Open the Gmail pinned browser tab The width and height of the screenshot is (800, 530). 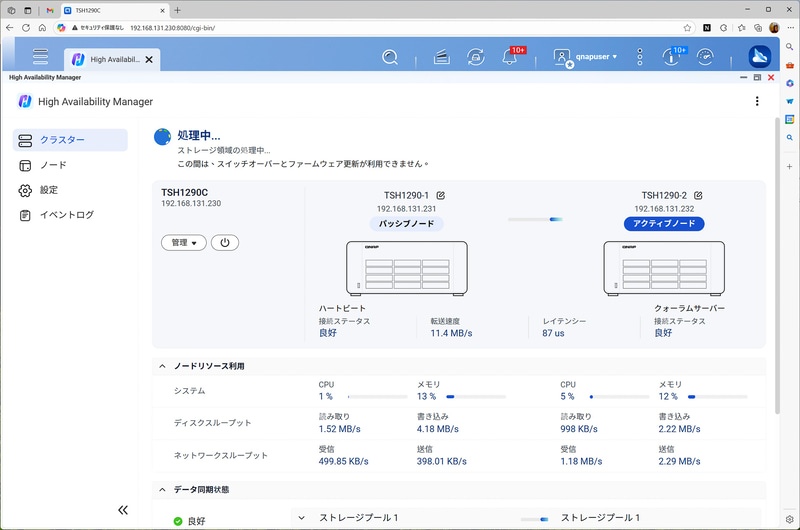(49, 10)
